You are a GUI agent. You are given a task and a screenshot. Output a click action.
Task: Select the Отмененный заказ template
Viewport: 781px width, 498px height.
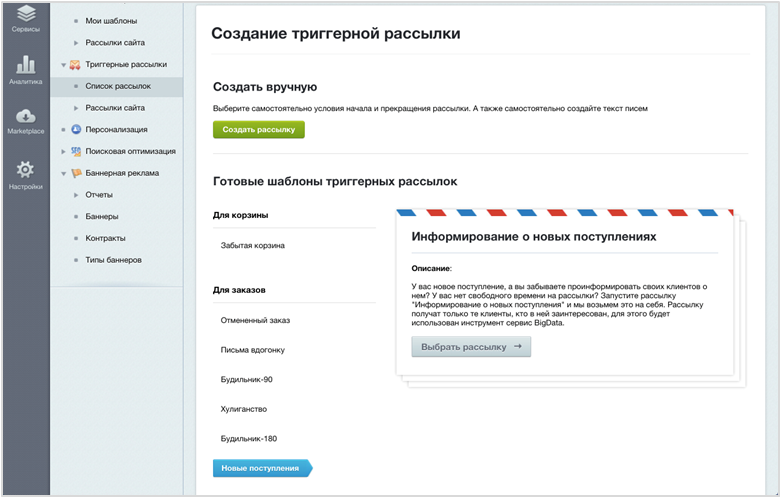[255, 320]
